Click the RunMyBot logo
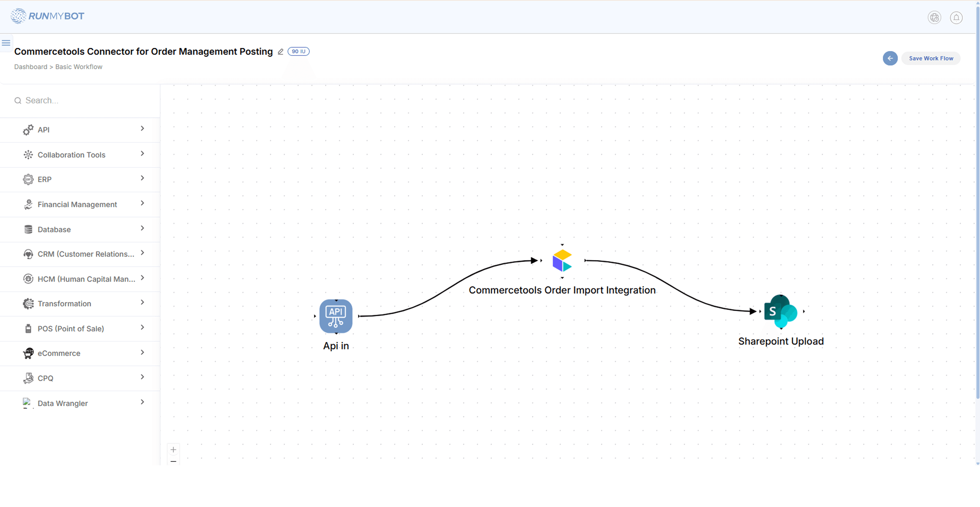This screenshot has height=507, width=980. pyautogui.click(x=47, y=16)
